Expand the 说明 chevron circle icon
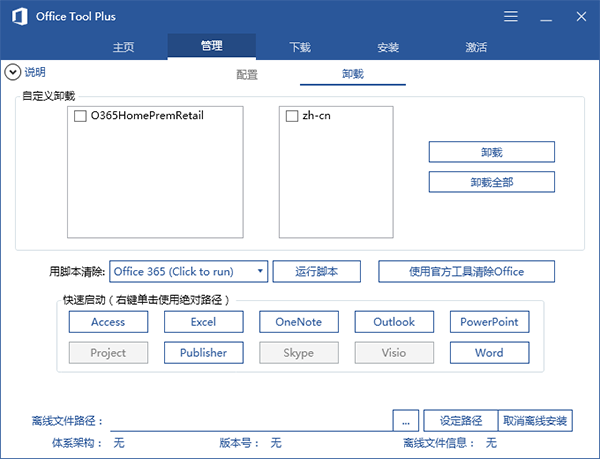Viewport: 600px width, 459px height. (x=13, y=72)
